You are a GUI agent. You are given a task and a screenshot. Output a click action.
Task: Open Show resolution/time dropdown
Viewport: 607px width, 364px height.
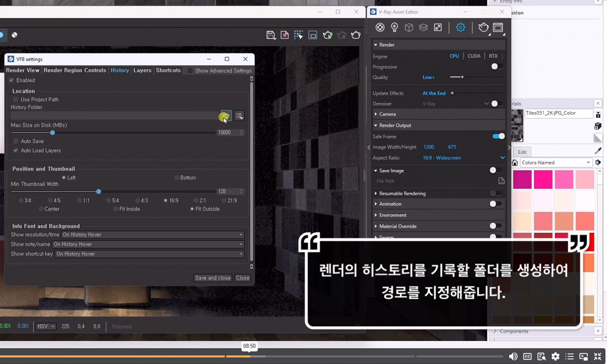click(152, 235)
